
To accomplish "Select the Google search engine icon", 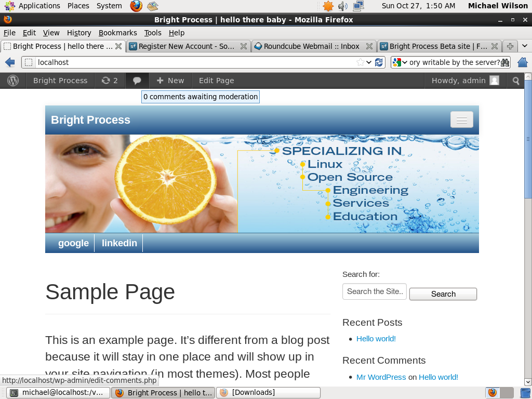I will point(397,62).
